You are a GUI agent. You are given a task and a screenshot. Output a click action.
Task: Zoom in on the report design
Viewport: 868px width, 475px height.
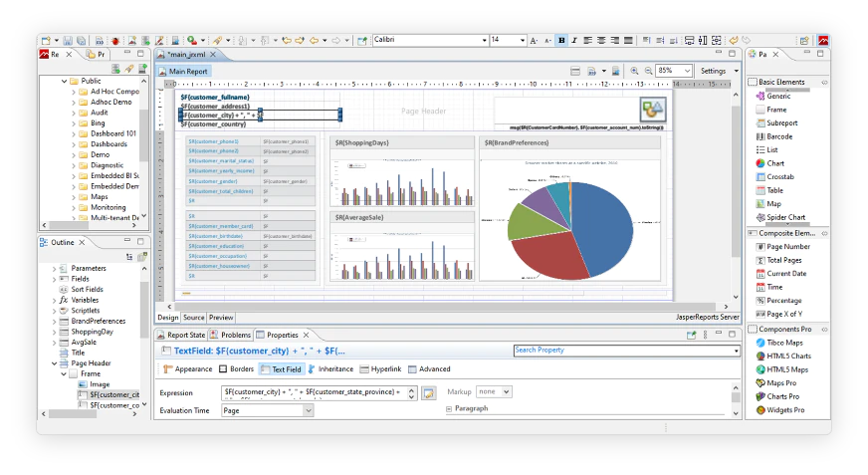(x=634, y=71)
